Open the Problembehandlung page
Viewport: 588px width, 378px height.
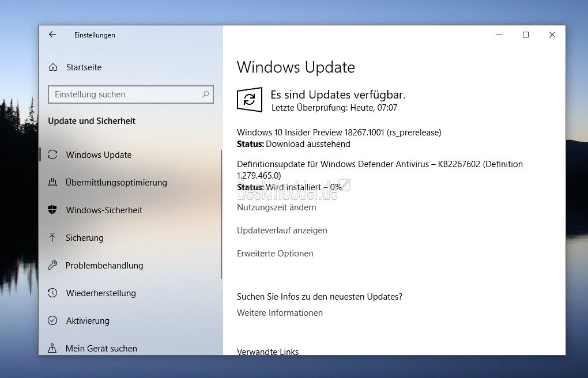click(x=104, y=266)
